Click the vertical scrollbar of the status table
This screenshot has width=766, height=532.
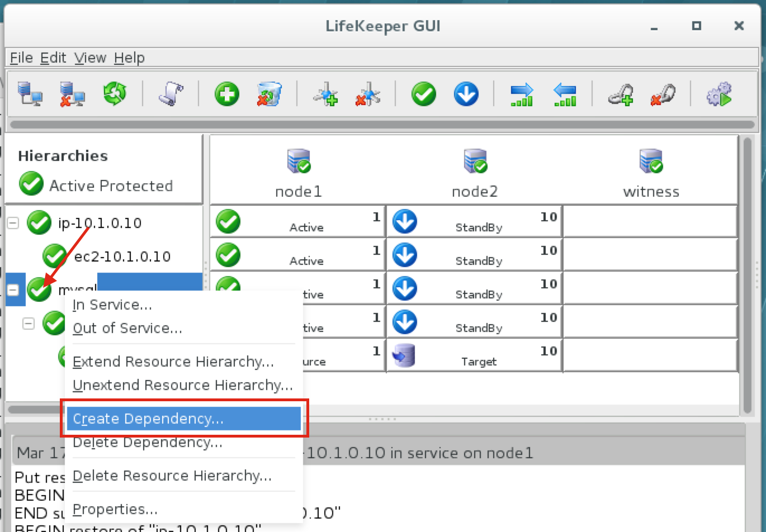click(x=748, y=275)
